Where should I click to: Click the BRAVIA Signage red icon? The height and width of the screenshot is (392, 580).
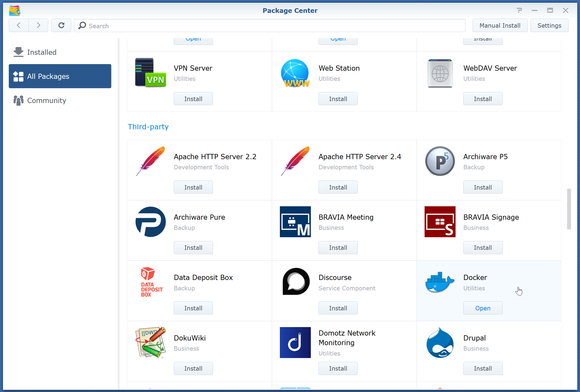[440, 222]
